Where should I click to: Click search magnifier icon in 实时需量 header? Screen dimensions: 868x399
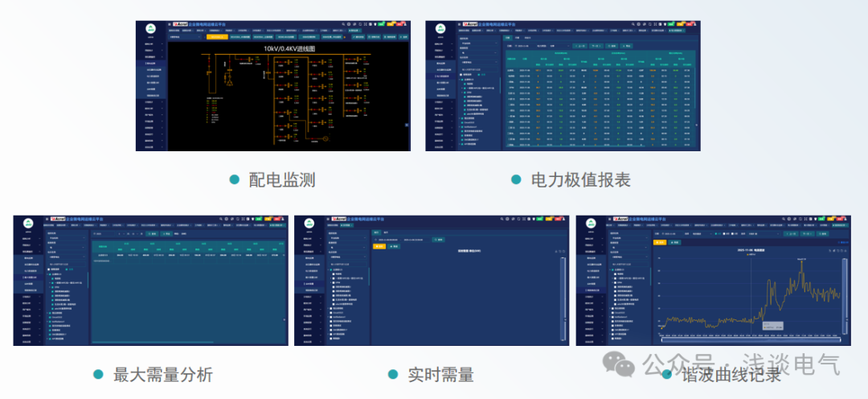click(502, 219)
